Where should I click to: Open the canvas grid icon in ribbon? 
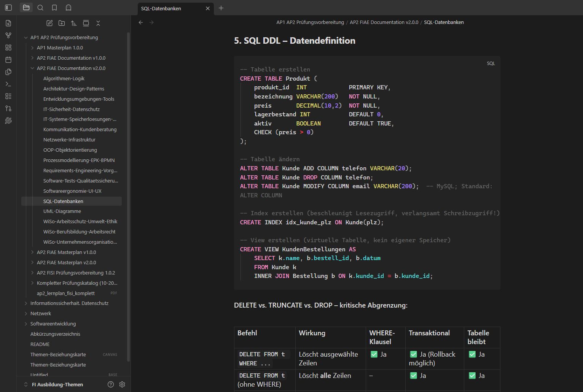8,48
